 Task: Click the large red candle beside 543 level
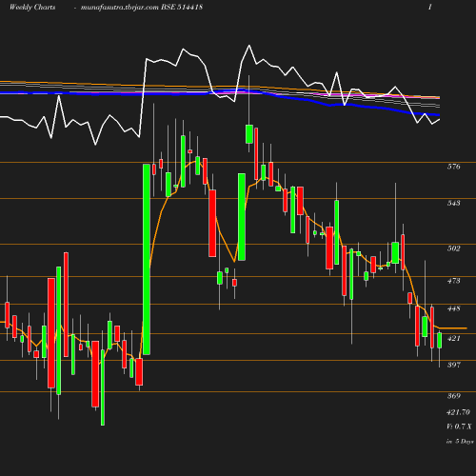coord(212,224)
